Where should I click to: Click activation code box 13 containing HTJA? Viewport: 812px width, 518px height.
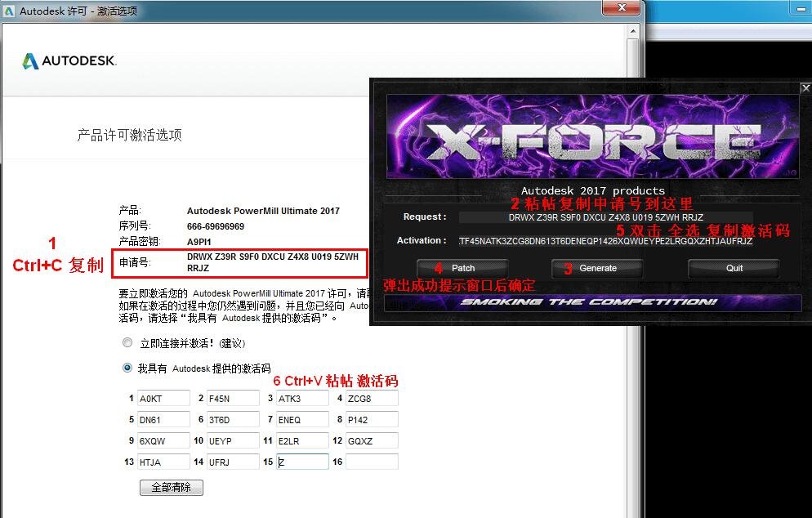tap(163, 462)
